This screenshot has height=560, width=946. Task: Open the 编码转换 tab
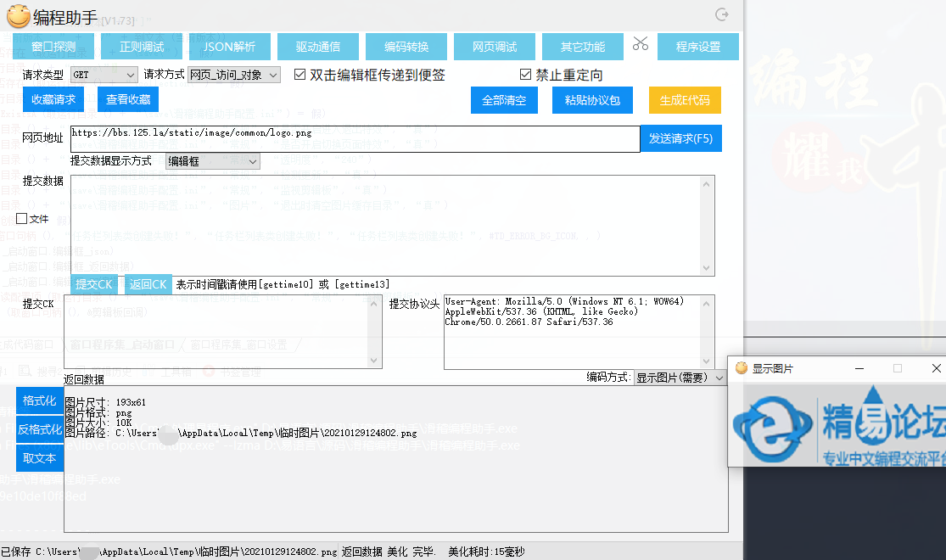point(406,47)
